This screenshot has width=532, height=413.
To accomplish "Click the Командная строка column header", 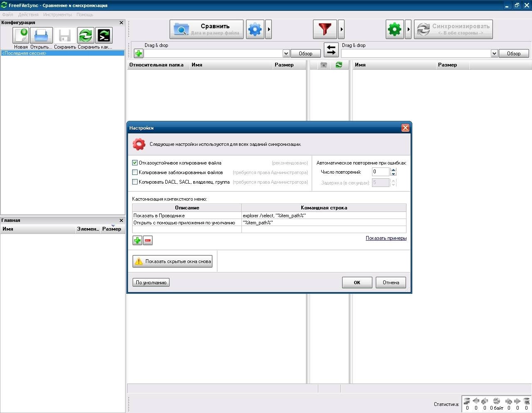I will click(x=324, y=208).
